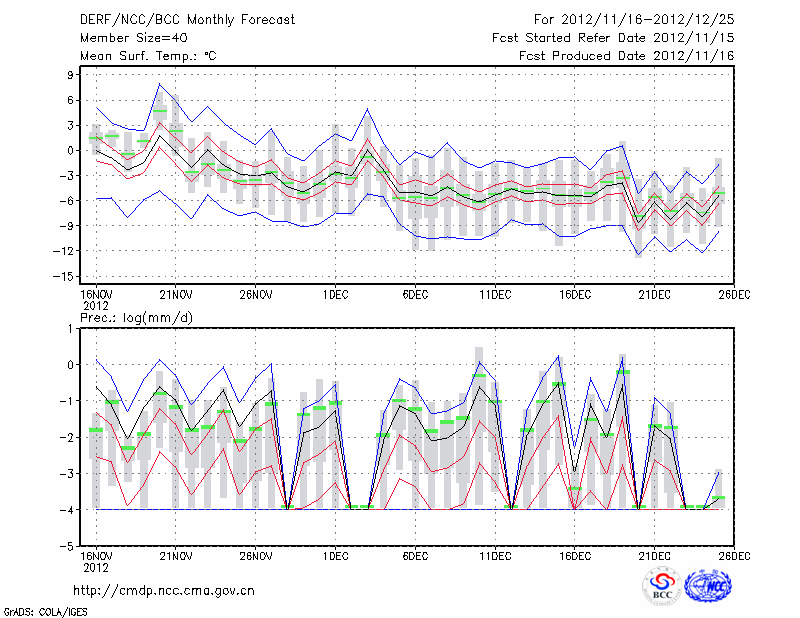Click 16DEC on the temperature chart axis
800x618 pixels.
click(575, 294)
